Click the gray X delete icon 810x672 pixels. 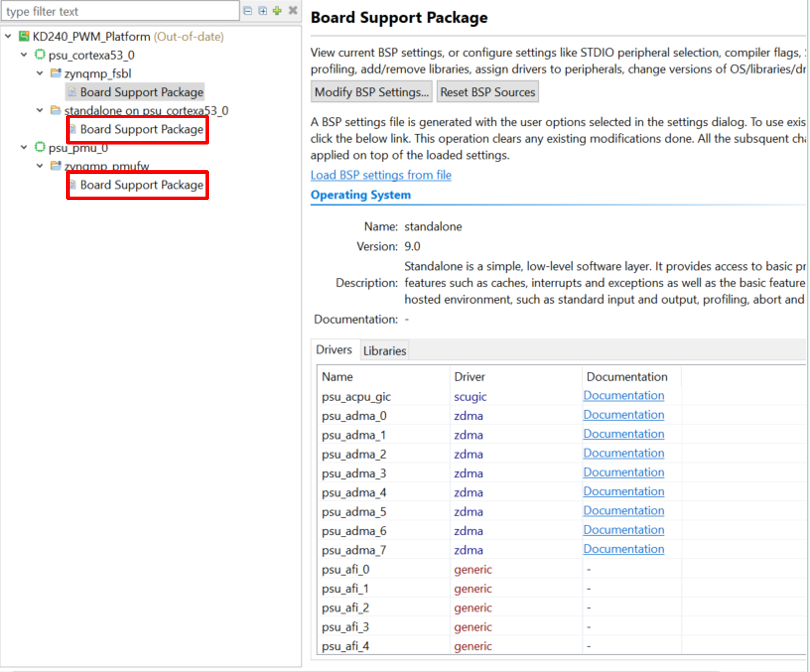(293, 10)
